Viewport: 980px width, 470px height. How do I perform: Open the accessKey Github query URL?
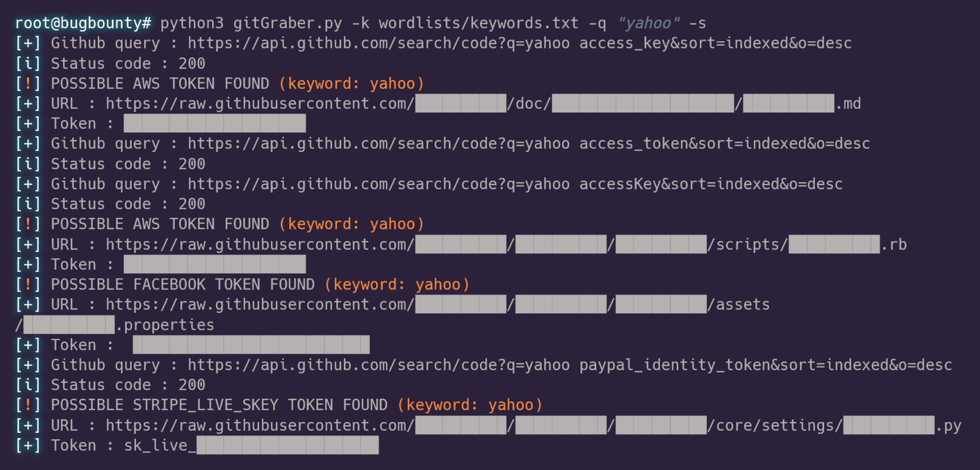(x=515, y=184)
